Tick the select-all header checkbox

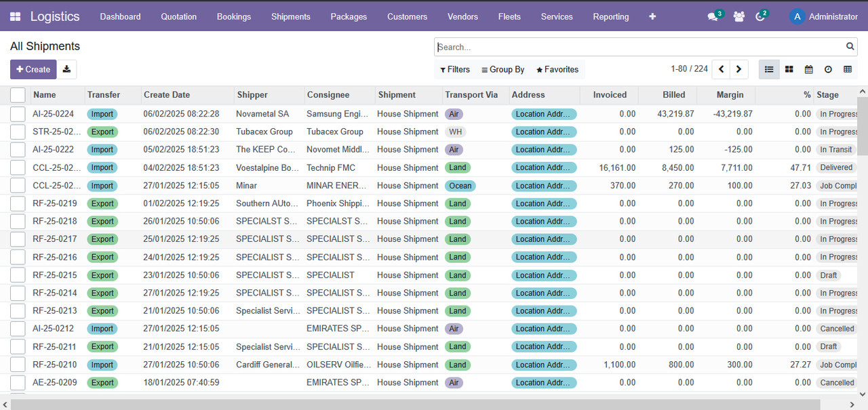[x=18, y=95]
